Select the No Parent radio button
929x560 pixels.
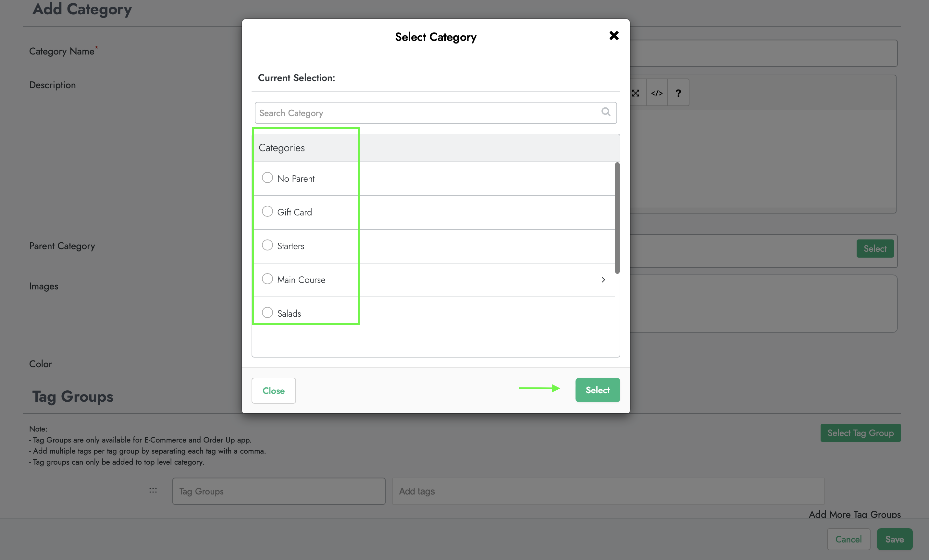pyautogui.click(x=267, y=178)
